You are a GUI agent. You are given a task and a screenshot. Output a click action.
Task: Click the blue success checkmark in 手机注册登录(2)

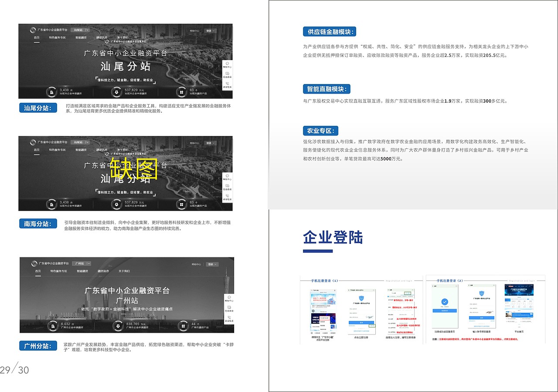445,302
